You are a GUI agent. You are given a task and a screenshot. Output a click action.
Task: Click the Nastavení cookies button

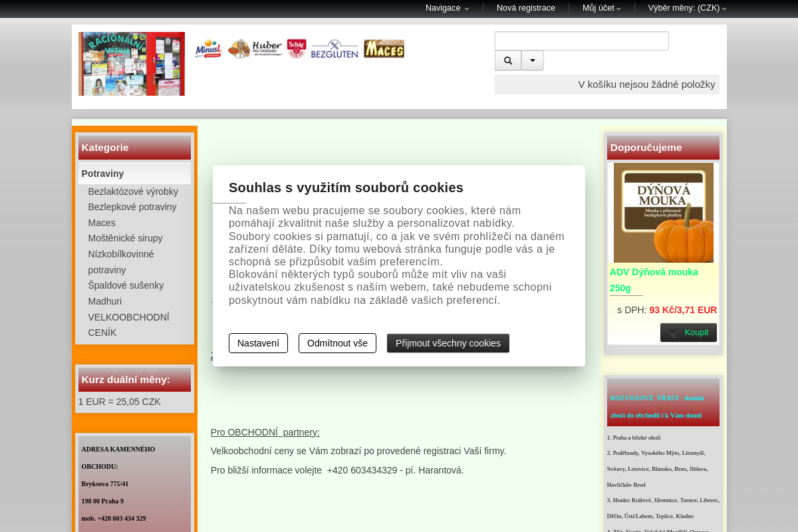258,343
